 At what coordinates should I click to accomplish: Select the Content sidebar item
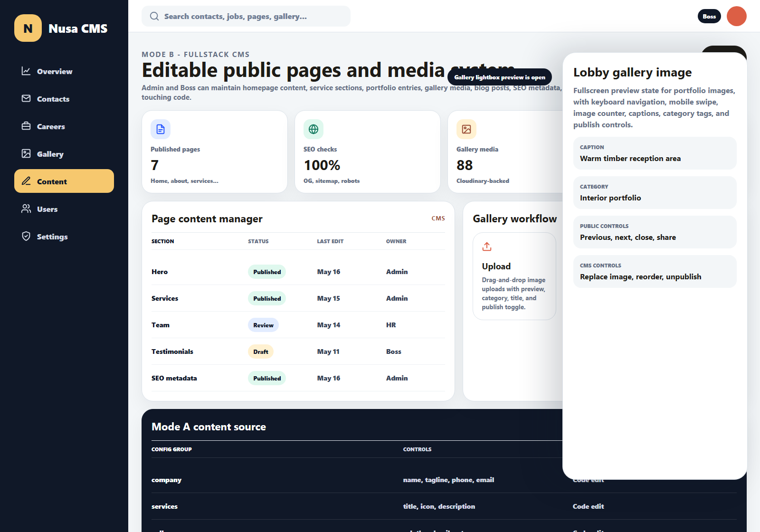(64, 181)
